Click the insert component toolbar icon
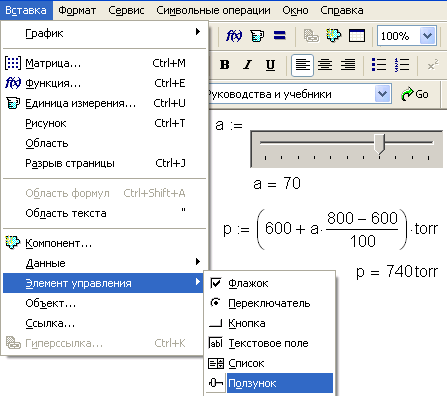447x396 pixels. (x=334, y=35)
